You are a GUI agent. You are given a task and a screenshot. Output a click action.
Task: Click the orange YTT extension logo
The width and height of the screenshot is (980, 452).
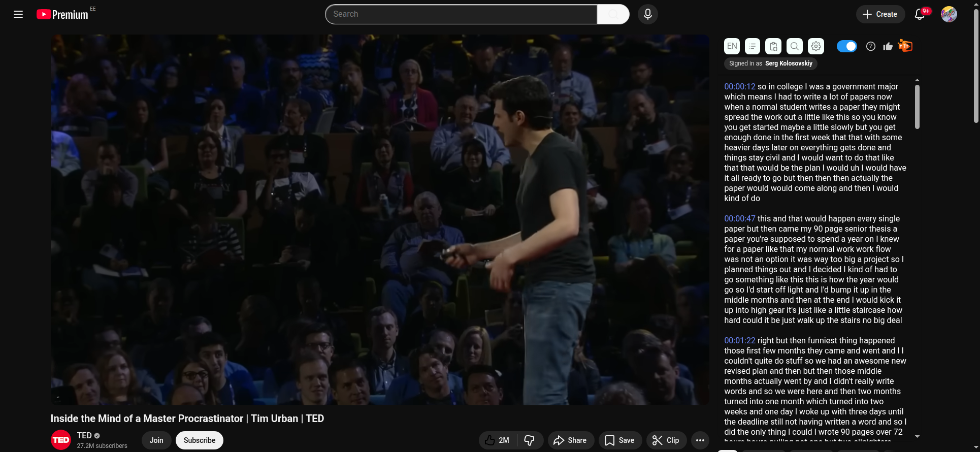[905, 46]
